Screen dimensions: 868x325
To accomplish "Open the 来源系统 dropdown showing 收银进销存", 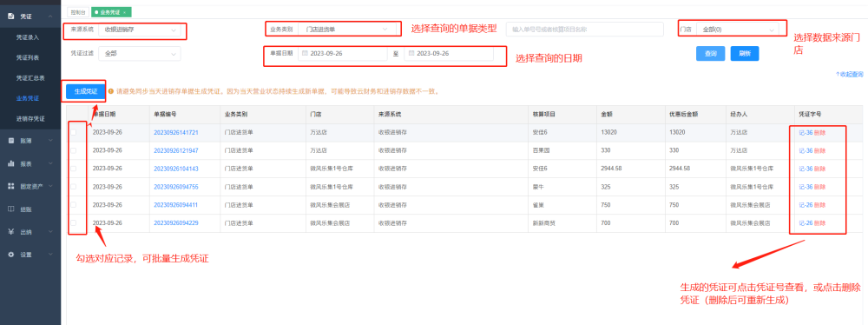I will tap(140, 30).
